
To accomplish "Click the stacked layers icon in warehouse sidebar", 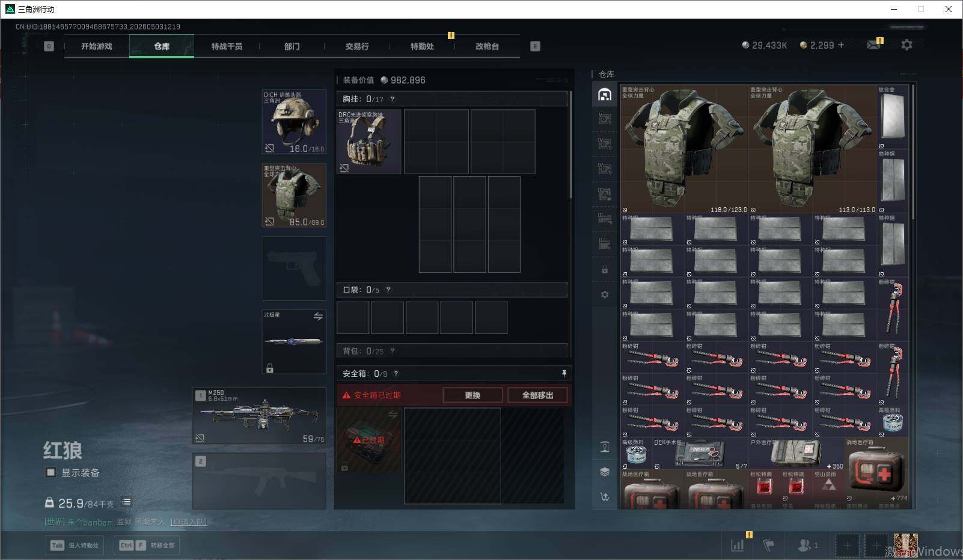I will point(605,472).
